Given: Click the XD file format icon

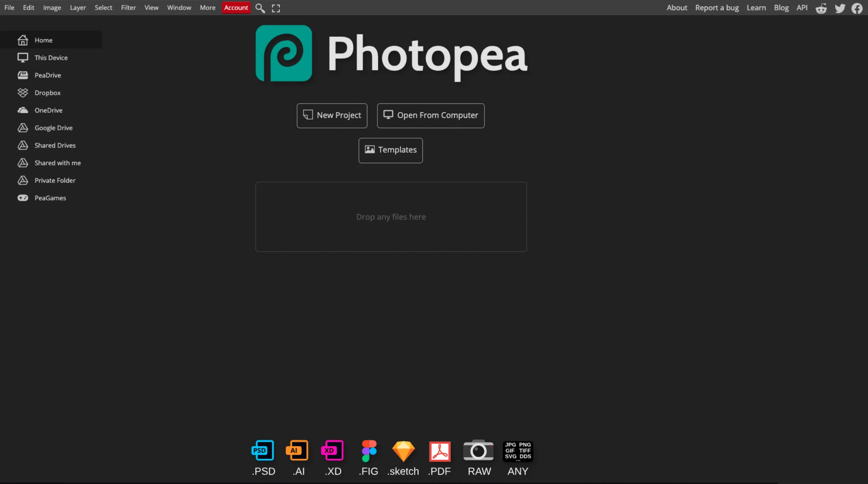Looking at the screenshot, I should click(333, 450).
